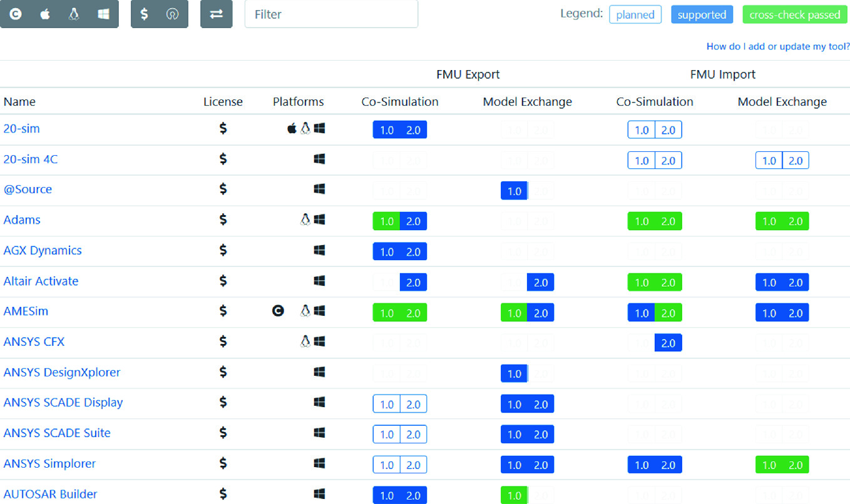The image size is (850, 504).
Task: Click the dollar license icon for ANSYS DesignXplorer
Action: 223,372
